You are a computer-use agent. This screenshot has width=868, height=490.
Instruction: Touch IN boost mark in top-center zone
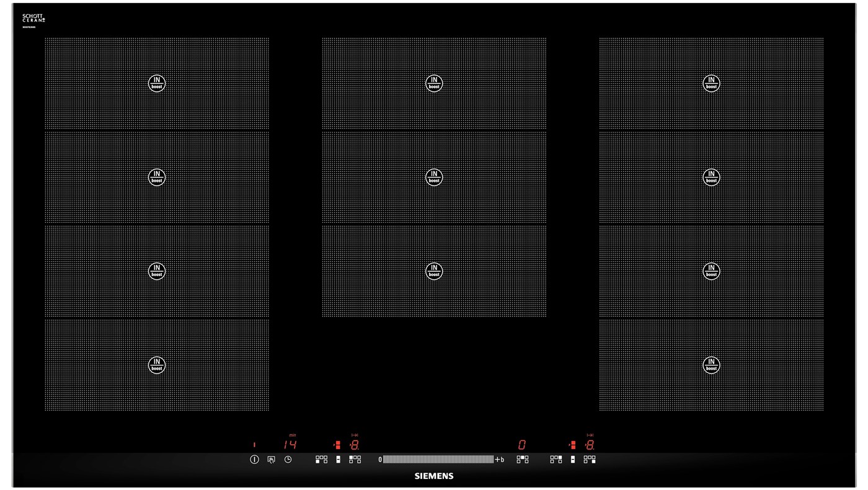(x=434, y=83)
